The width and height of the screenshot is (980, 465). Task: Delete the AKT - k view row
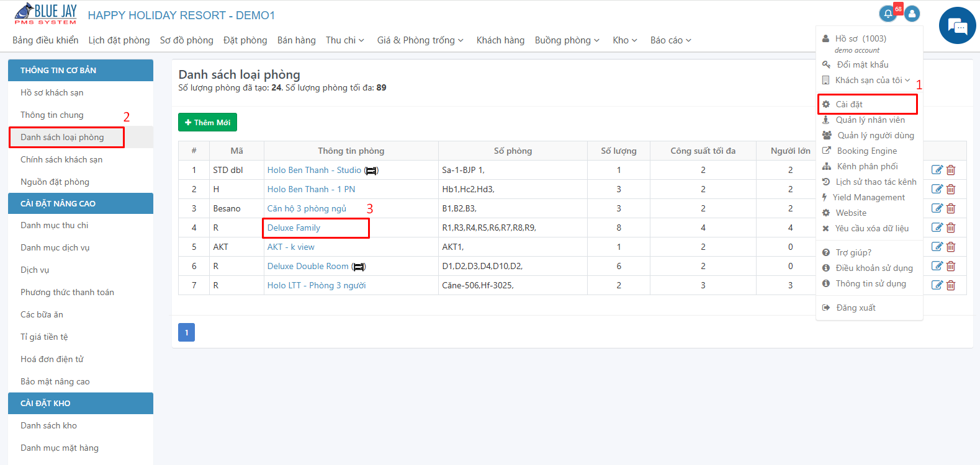click(951, 247)
